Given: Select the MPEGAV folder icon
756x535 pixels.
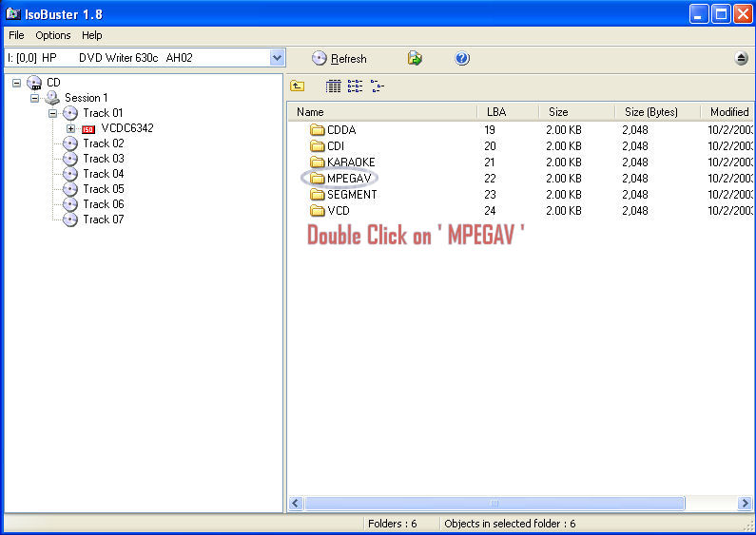Looking at the screenshot, I should tap(318, 179).
